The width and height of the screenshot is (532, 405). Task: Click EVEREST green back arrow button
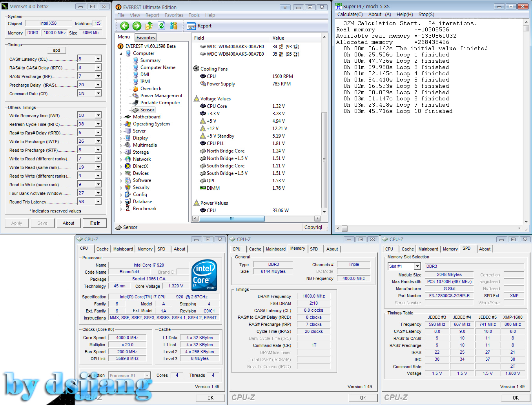(x=125, y=26)
